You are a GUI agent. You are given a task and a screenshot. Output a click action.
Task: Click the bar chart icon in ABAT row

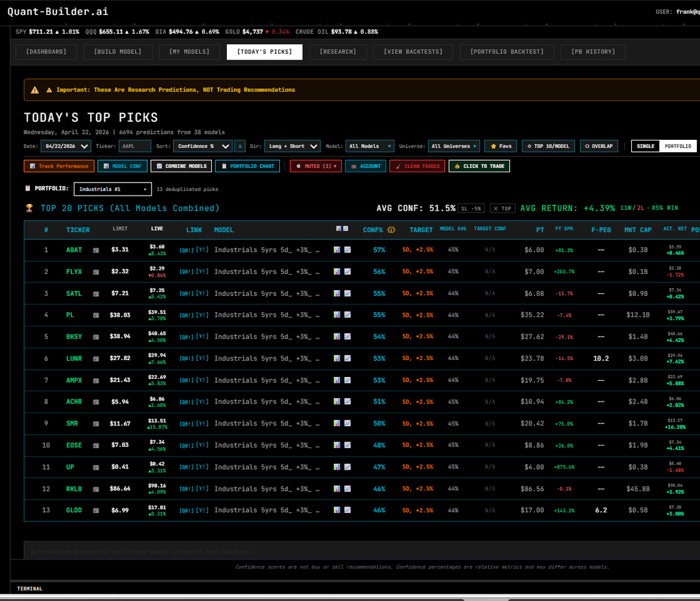pos(337,249)
